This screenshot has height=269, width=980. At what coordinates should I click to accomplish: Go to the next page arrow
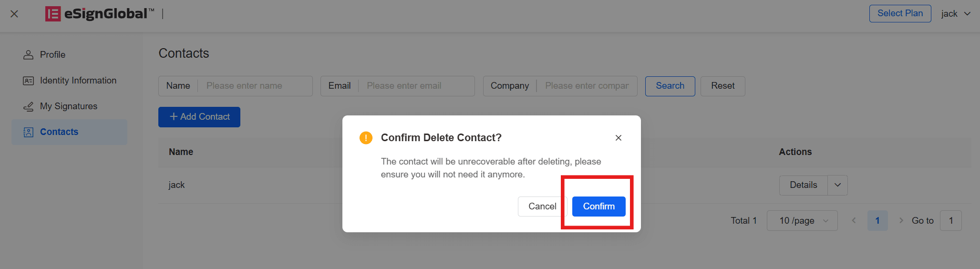[x=901, y=220]
